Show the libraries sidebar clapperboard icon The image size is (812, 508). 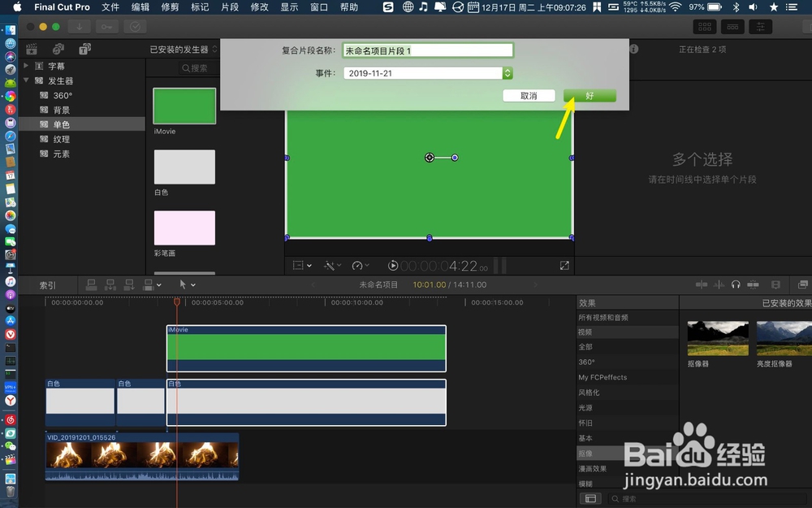pos(32,50)
